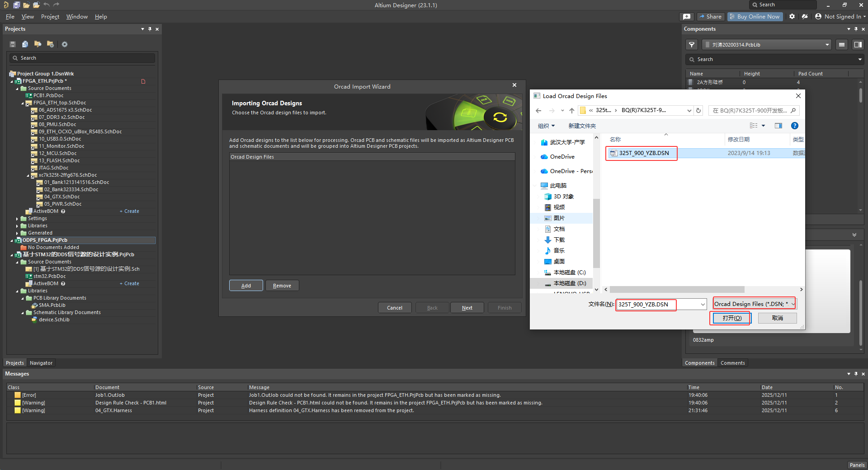Click 新建文件夹 in the file dialog
The height and width of the screenshot is (470, 868).
click(x=582, y=126)
